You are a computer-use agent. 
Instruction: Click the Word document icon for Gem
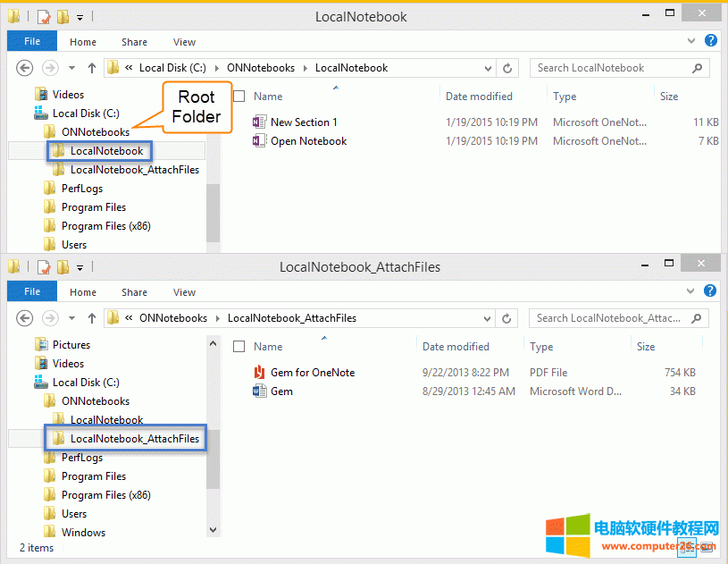[260, 391]
